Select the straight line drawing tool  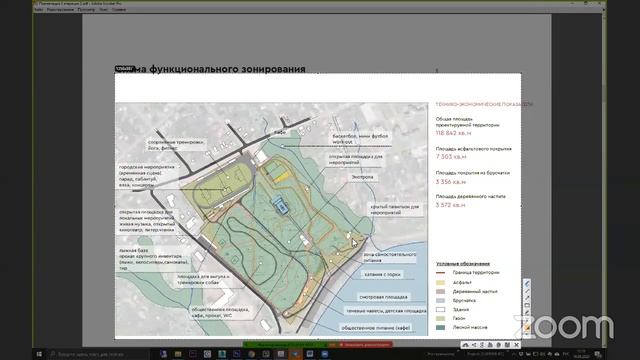[x=527, y=291]
